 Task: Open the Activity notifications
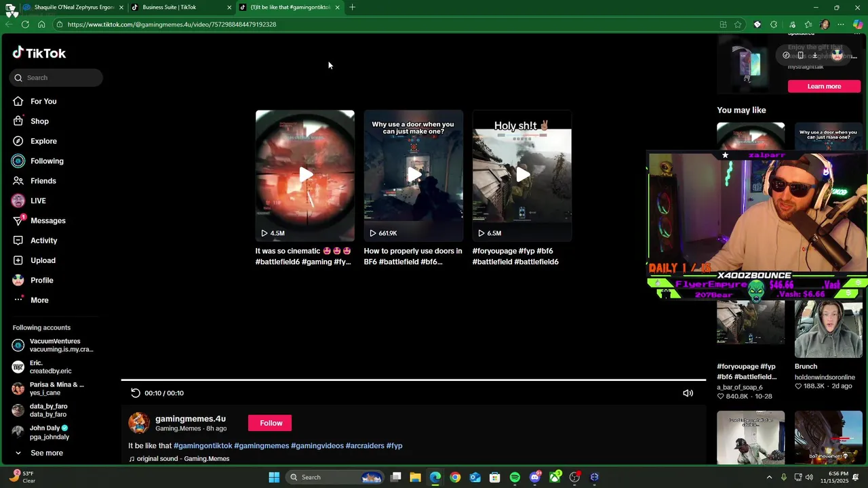tap(43, 241)
